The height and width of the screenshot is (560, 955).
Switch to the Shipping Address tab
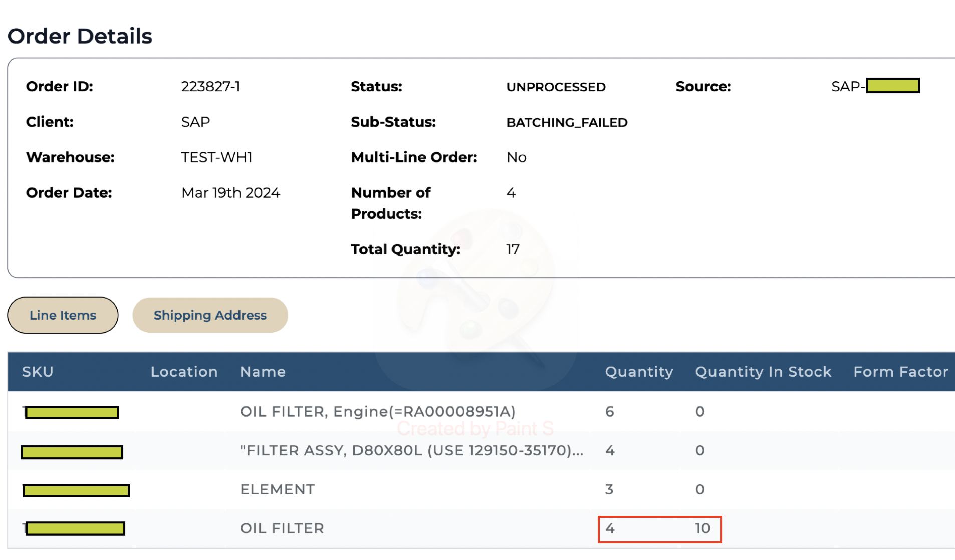tap(210, 315)
